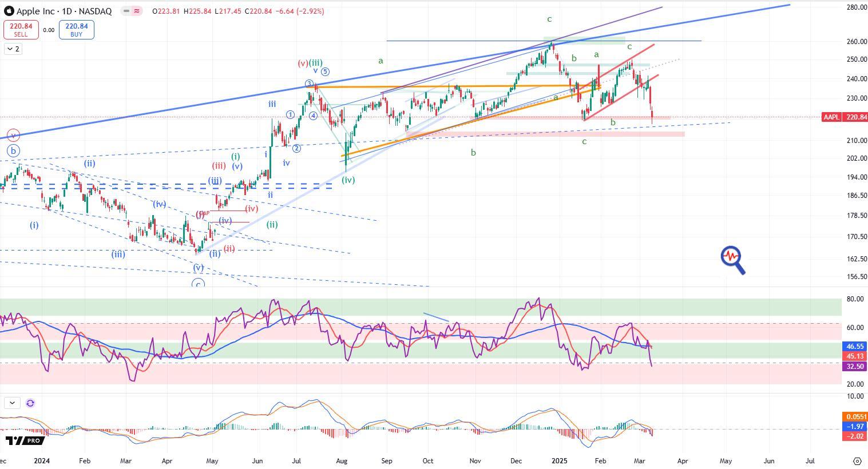Click the high price value H225.84
The height and width of the screenshot is (469, 868).
pos(197,11)
